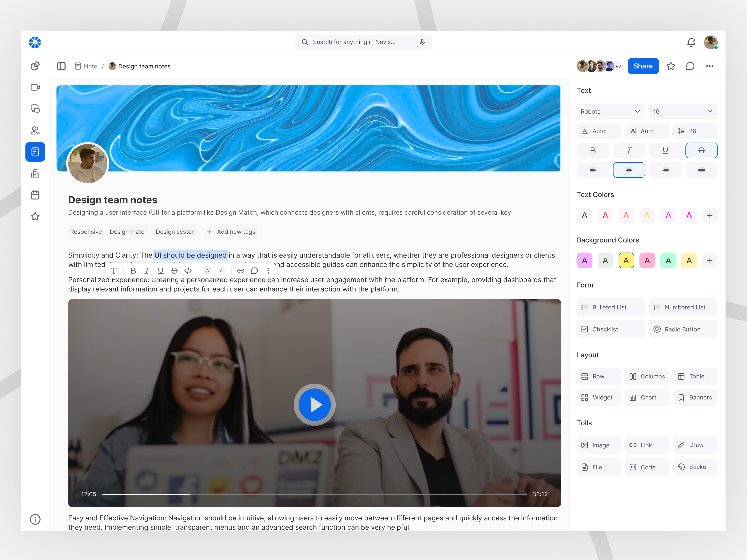
Task: Toggle bold in Text panel
Action: point(593,150)
